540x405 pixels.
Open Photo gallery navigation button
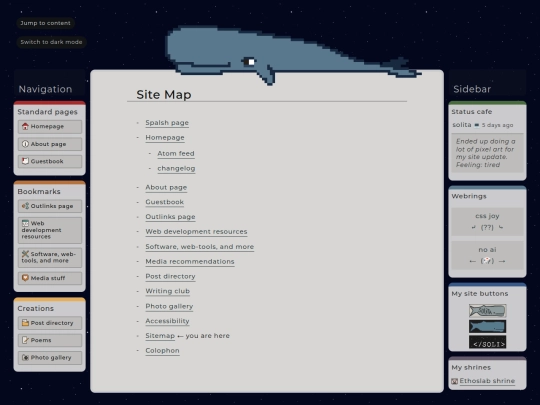[x=50, y=357]
